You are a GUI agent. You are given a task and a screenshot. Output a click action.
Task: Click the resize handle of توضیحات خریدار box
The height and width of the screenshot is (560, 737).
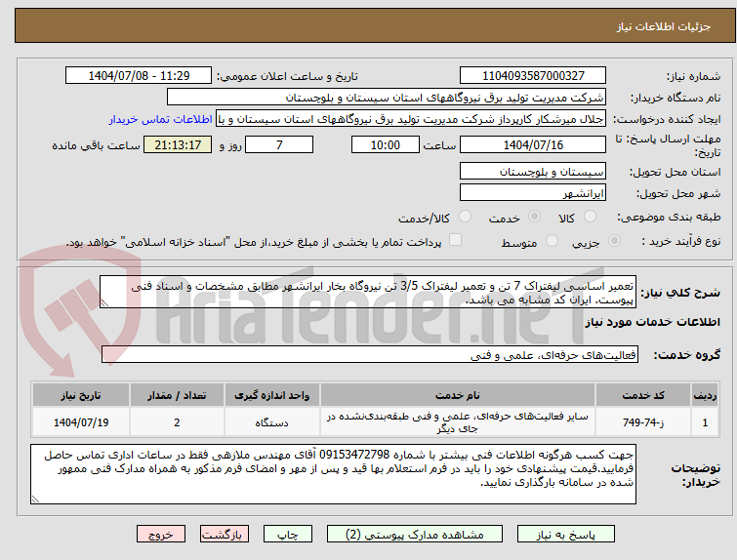tap(36, 499)
